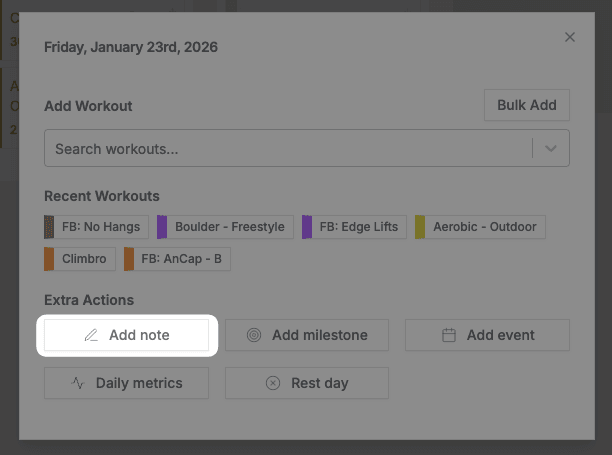The image size is (612, 455).
Task: Click the pulse icon for Daily metrics
Action: point(78,383)
